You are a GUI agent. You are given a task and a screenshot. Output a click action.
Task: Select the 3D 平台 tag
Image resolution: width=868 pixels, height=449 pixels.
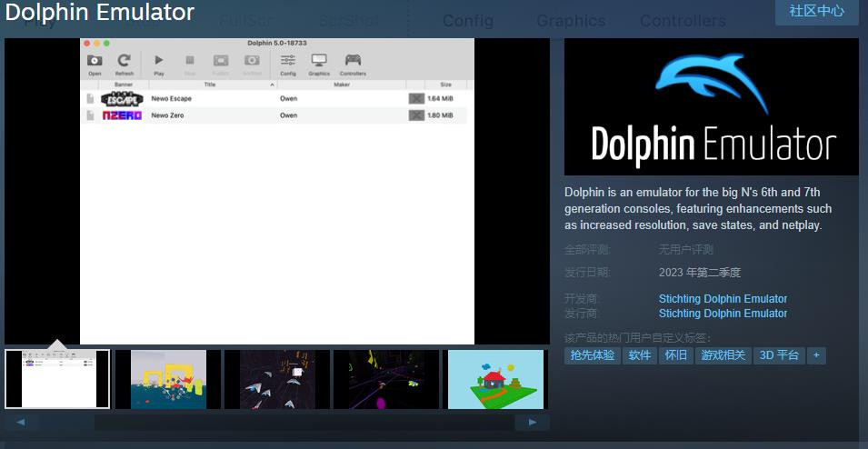tap(779, 355)
